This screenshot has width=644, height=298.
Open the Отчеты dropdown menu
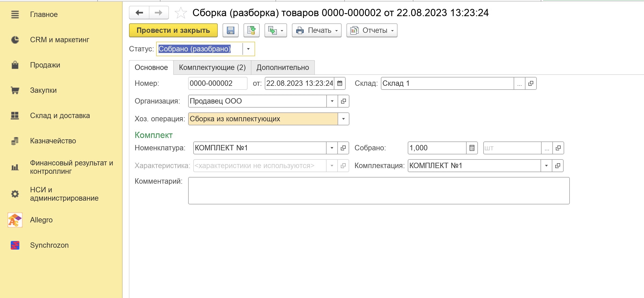point(372,30)
